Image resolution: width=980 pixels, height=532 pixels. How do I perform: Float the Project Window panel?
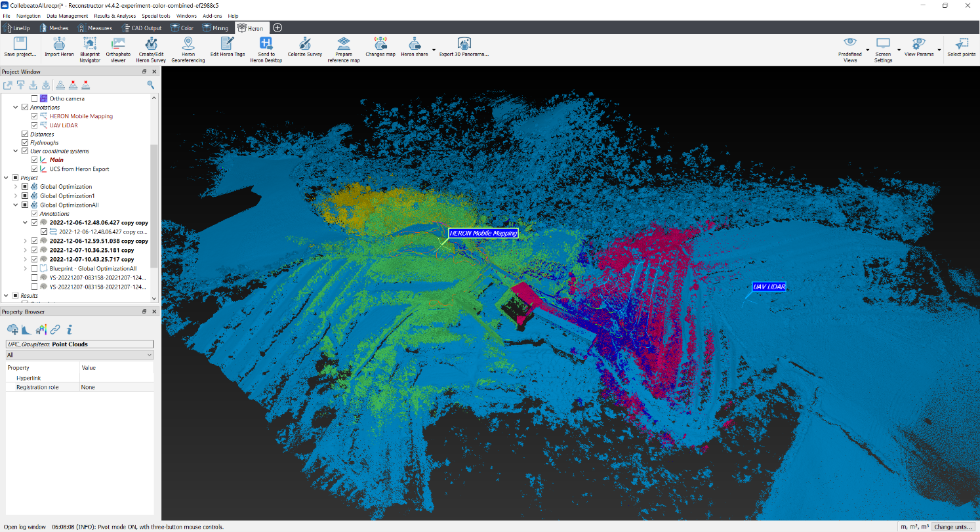tap(145, 72)
